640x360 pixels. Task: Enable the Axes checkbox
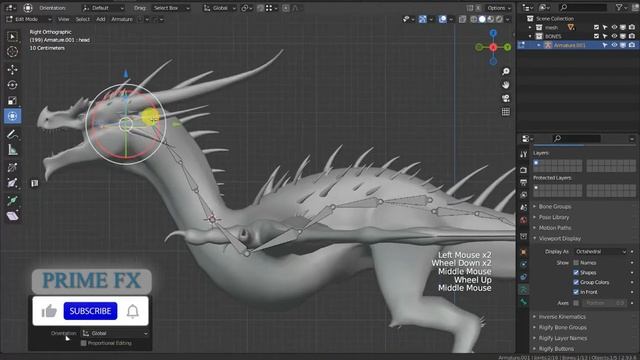(576, 303)
